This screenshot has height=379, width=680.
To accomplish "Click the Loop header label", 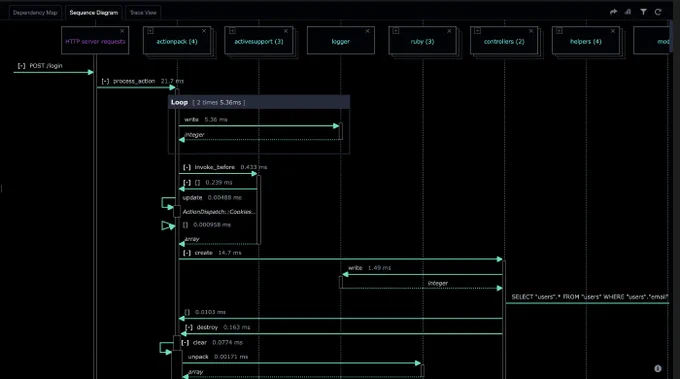I will [179, 102].
